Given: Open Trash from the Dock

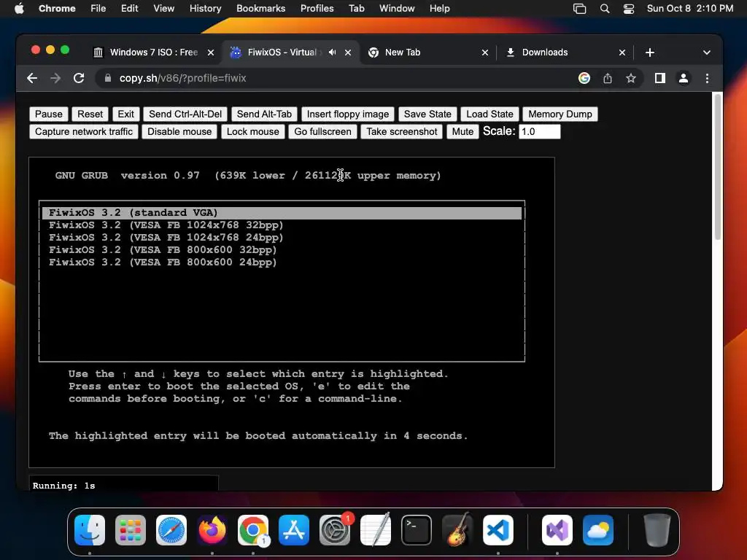Looking at the screenshot, I should coord(657,530).
